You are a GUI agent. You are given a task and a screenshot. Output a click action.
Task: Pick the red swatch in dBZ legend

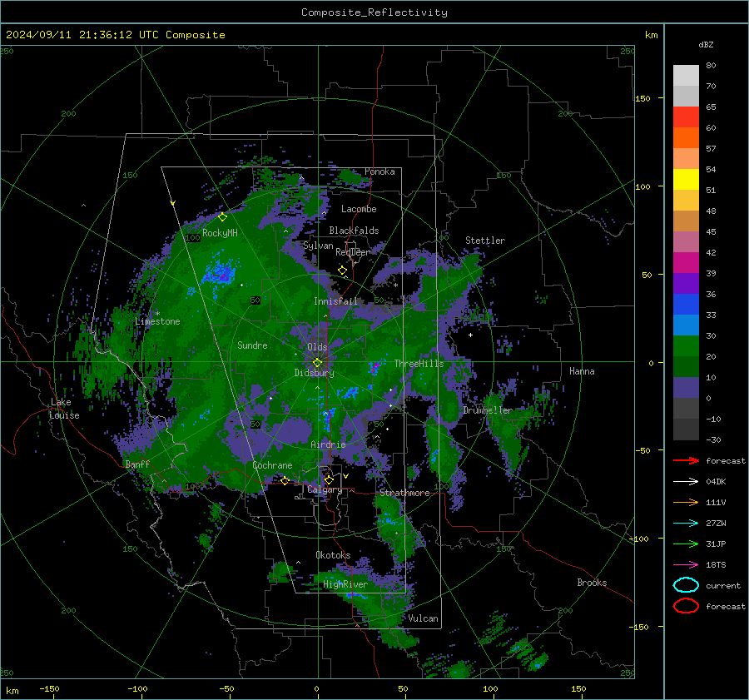[x=686, y=117]
